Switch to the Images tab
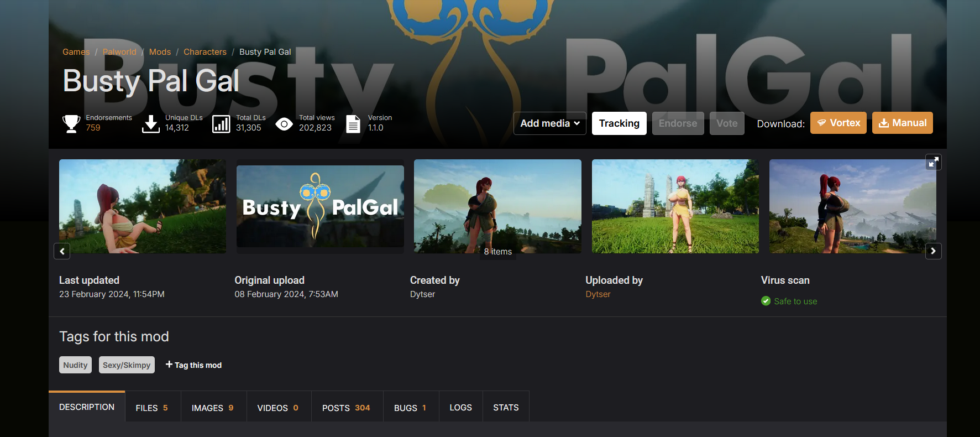 (x=213, y=407)
